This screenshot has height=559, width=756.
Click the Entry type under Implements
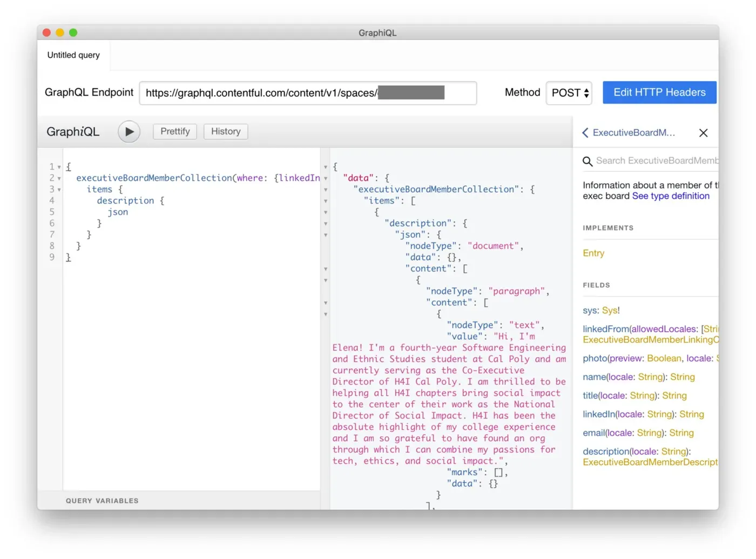pyautogui.click(x=593, y=253)
